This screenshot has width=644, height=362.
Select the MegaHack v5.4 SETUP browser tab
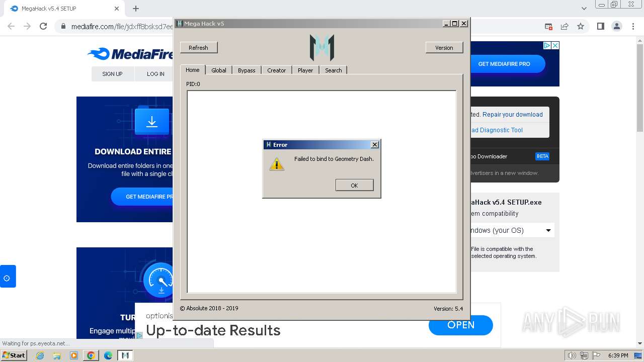(63, 9)
